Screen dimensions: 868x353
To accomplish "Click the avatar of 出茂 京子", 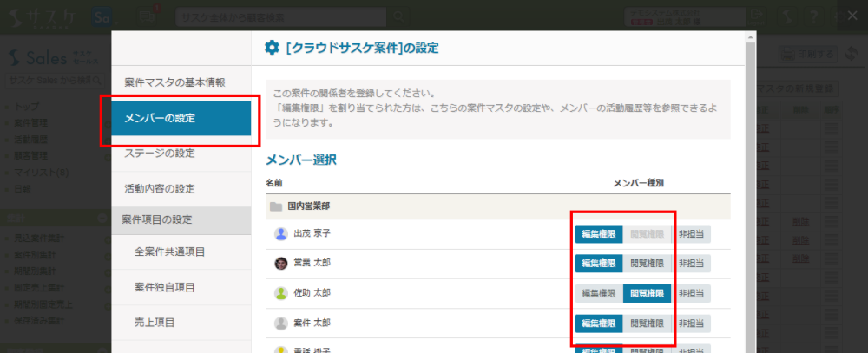I will 281,234.
